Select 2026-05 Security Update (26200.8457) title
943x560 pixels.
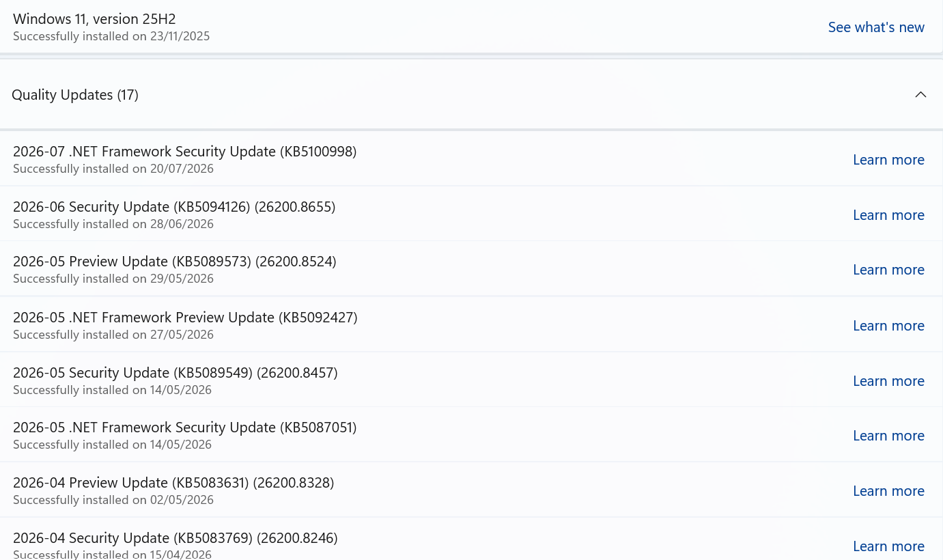pos(175,373)
